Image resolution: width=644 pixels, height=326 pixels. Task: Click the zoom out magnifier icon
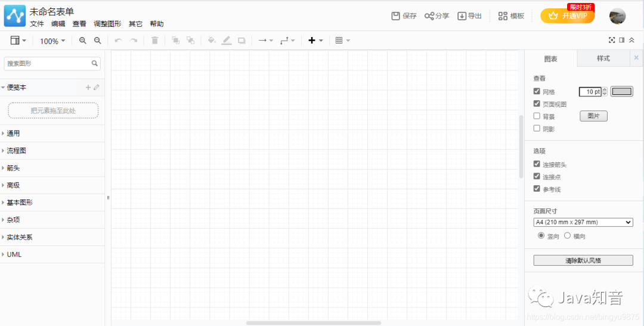97,40
